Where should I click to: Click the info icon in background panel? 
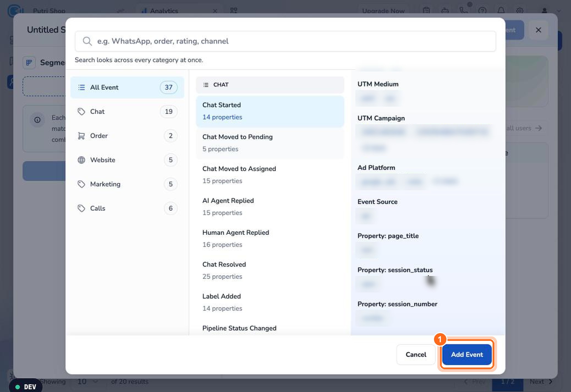pos(37,120)
